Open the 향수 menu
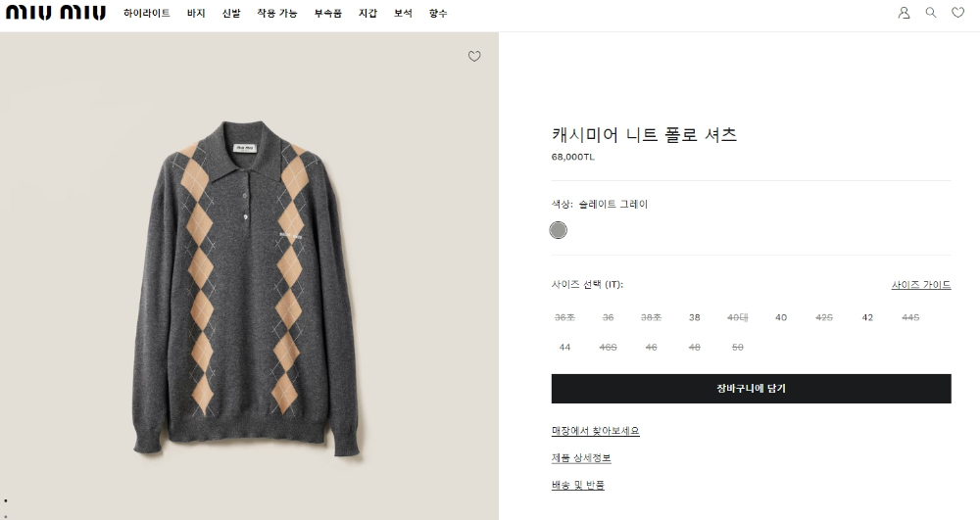The image size is (980, 520). tap(438, 13)
